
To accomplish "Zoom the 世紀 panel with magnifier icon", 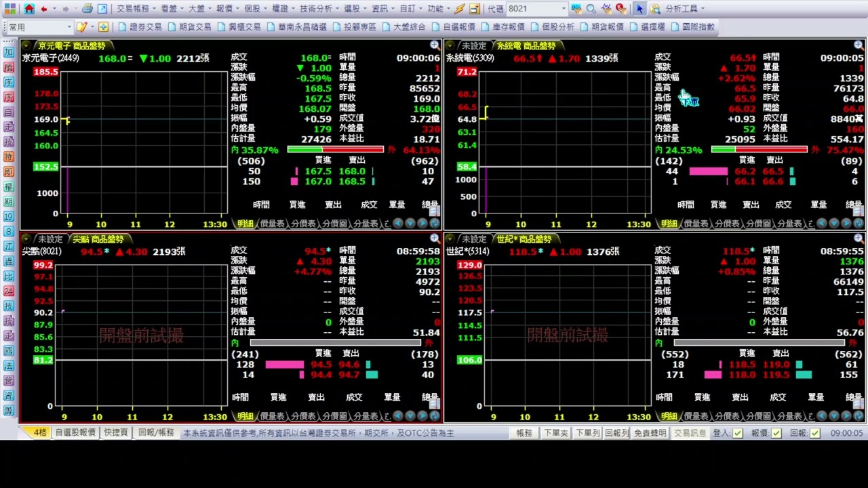I will tap(859, 239).
